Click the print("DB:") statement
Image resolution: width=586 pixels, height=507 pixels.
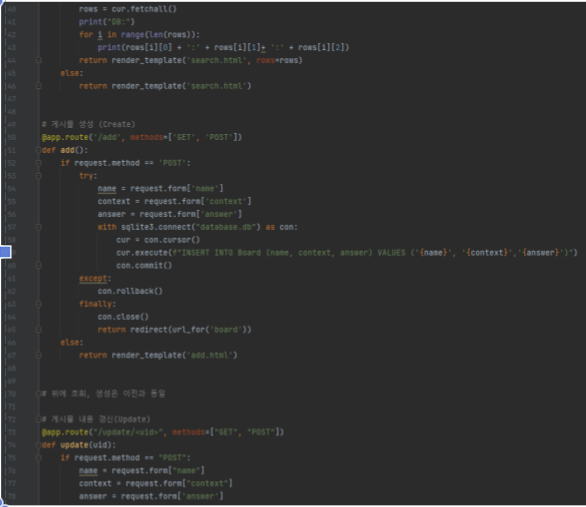click(x=107, y=22)
